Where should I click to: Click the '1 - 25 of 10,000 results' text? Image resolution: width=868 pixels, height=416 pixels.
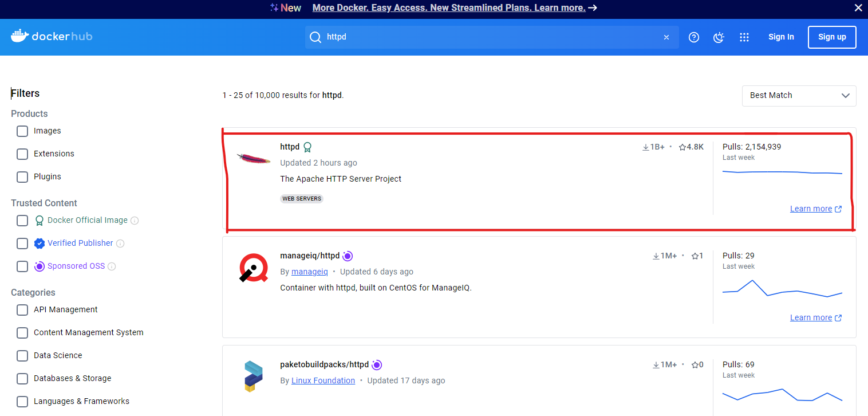[283, 95]
